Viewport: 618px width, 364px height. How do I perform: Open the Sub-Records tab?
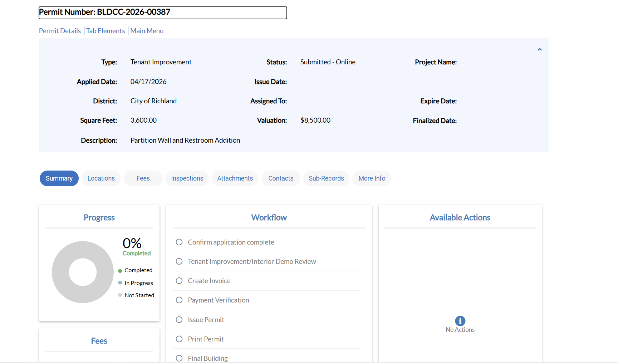[326, 178]
